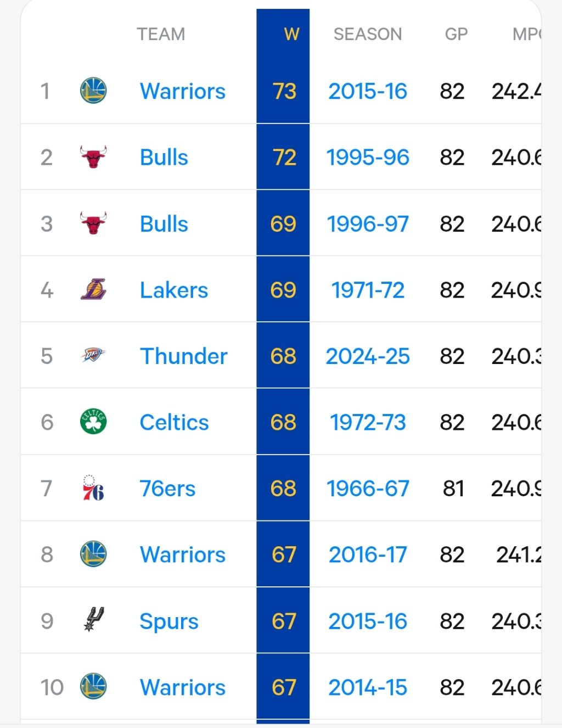The image size is (562, 728).
Task: Sort the table by W column header
Action: point(291,35)
